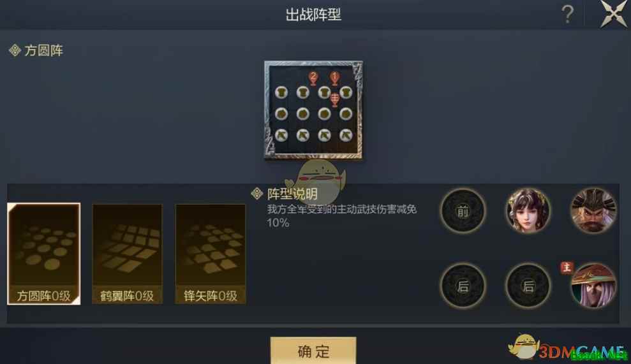Click the red 主 marker on grid
631x364 pixels.
334,99
